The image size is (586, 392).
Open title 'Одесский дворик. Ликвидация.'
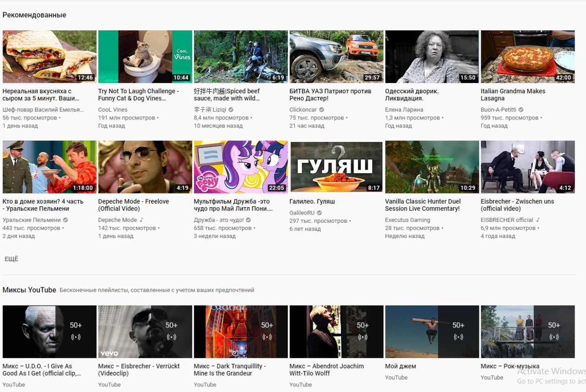[412, 95]
